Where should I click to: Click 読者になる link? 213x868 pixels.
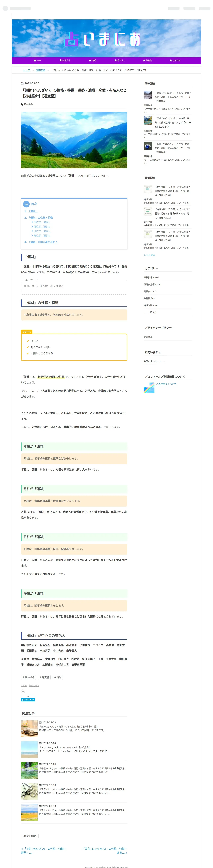click(x=34, y=685)
